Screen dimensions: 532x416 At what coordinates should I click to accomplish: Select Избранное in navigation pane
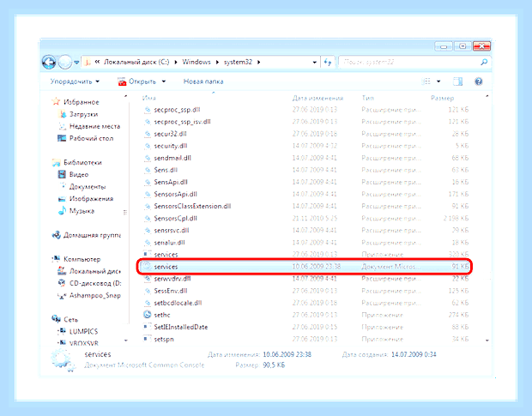click(76, 102)
